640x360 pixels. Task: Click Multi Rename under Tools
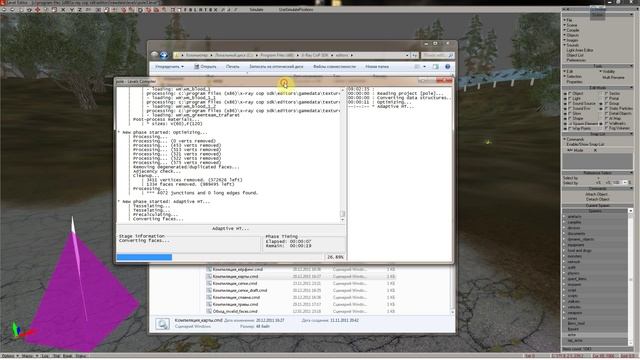pyautogui.click(x=613, y=77)
